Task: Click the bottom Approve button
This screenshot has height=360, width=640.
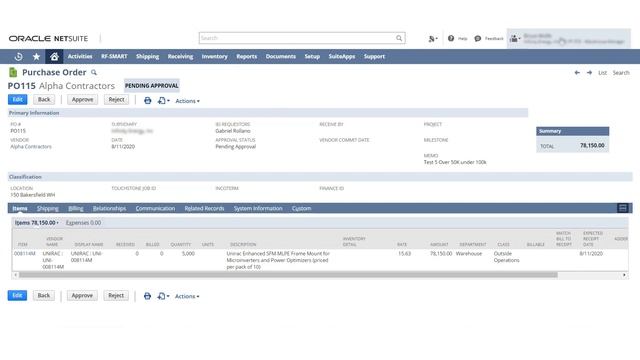Action: point(82,295)
